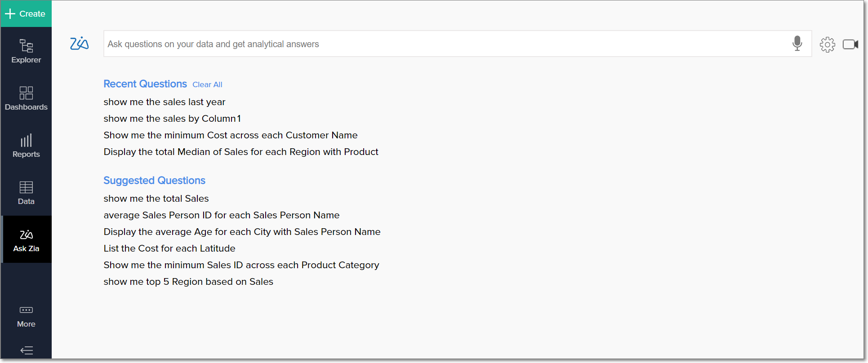Open the Explorer sidebar section
Image resolution: width=868 pixels, height=363 pixels.
pos(26,51)
